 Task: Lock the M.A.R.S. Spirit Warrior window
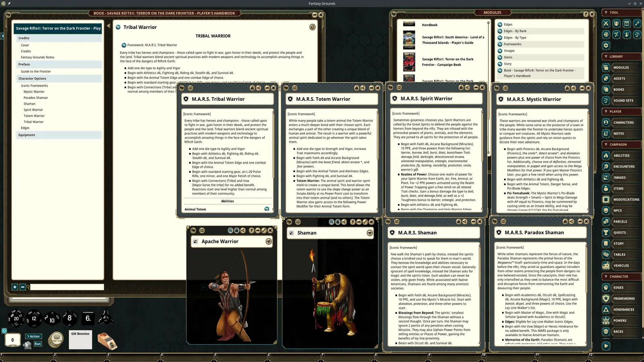pyautogui.click(x=460, y=87)
